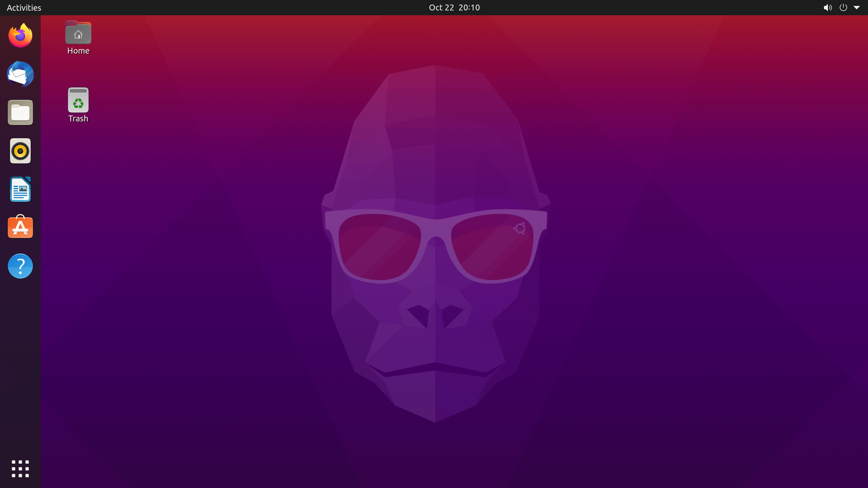The image size is (868, 488).
Task: Expand system power options dropdown
Action: [857, 7]
